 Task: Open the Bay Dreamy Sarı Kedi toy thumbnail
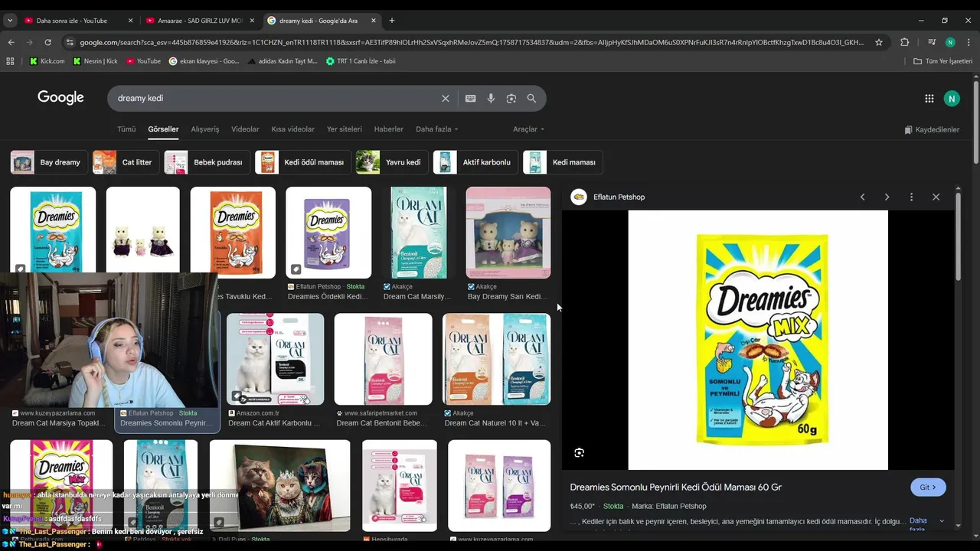pyautogui.click(x=508, y=233)
